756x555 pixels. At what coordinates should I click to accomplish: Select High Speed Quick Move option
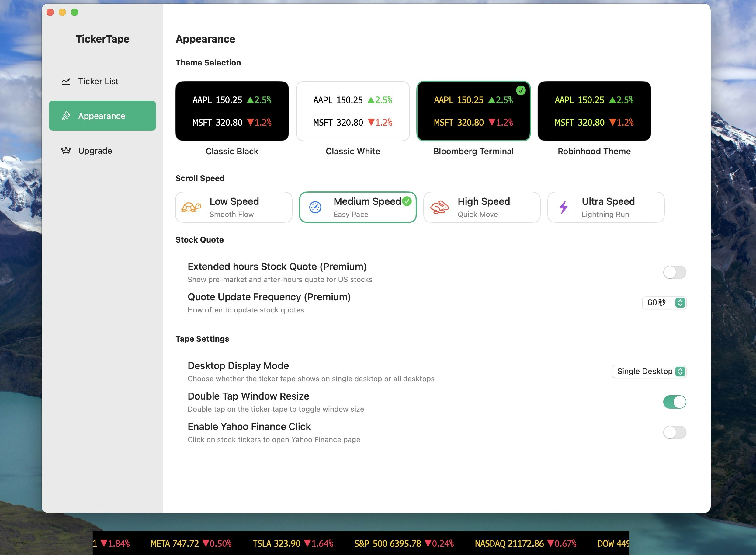click(482, 207)
